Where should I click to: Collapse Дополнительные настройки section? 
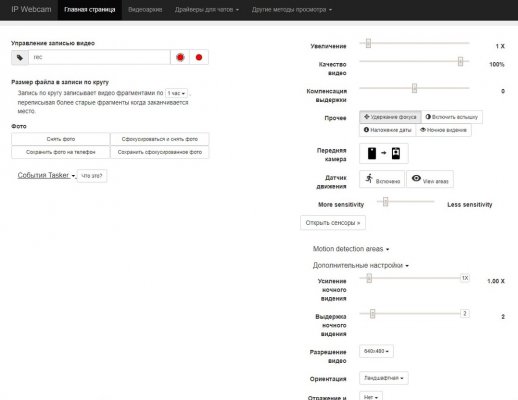pos(361,266)
